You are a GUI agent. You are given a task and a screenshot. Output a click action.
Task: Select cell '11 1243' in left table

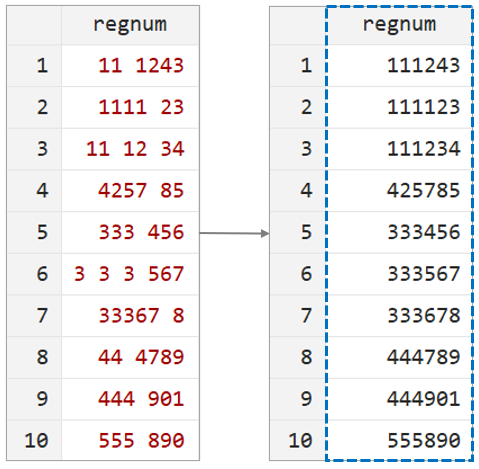(x=130, y=66)
